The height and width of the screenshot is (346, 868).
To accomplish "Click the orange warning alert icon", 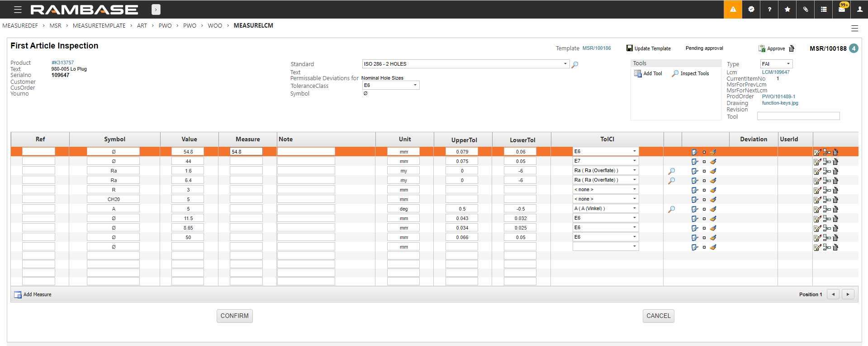I will point(733,10).
